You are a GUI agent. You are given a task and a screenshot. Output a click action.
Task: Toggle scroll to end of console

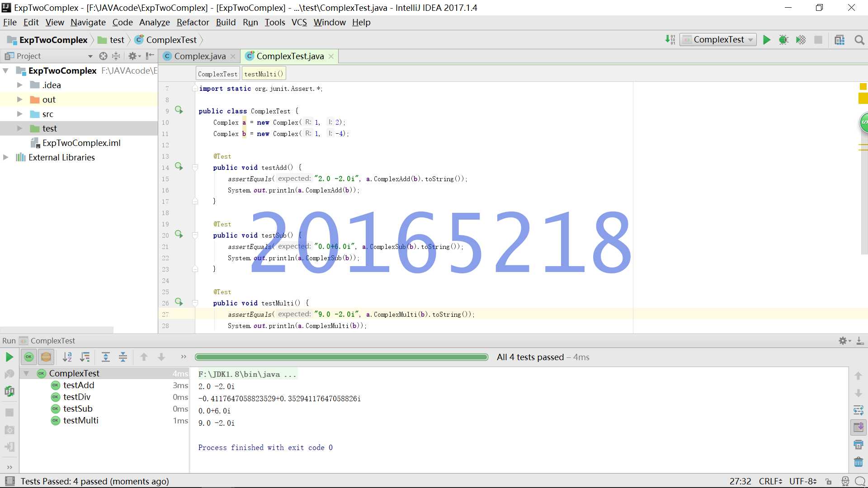859,427
